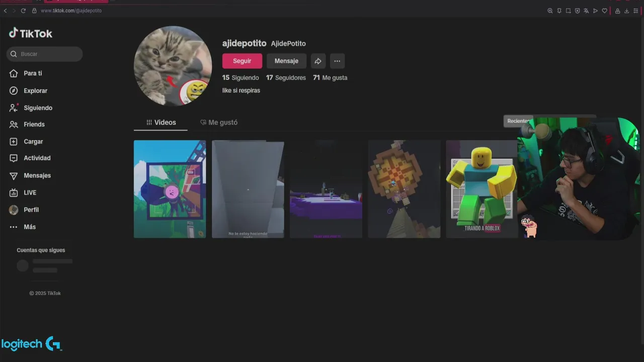Open Mensajes in the sidebar
The width and height of the screenshot is (644, 362).
pyautogui.click(x=37, y=175)
